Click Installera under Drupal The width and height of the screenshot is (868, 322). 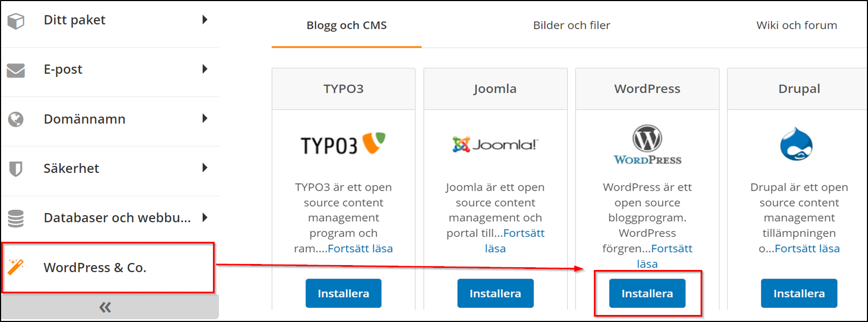tap(799, 293)
